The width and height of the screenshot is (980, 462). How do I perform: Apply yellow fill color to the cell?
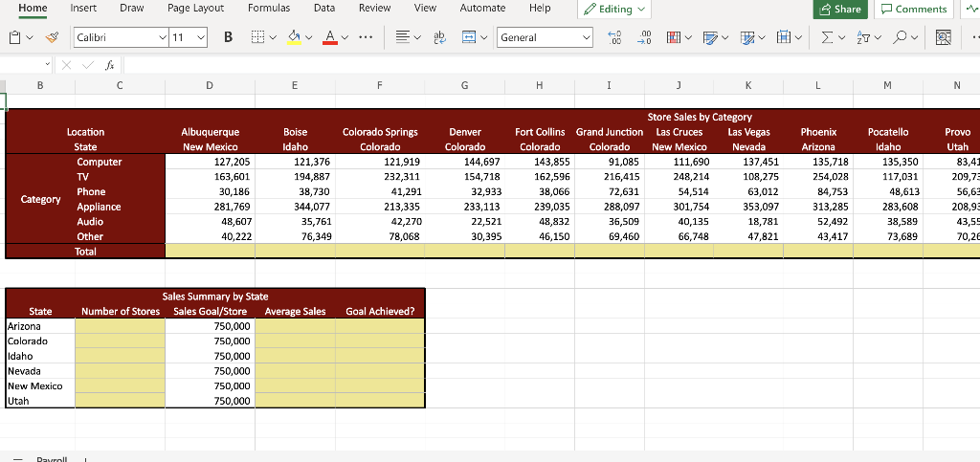294,37
